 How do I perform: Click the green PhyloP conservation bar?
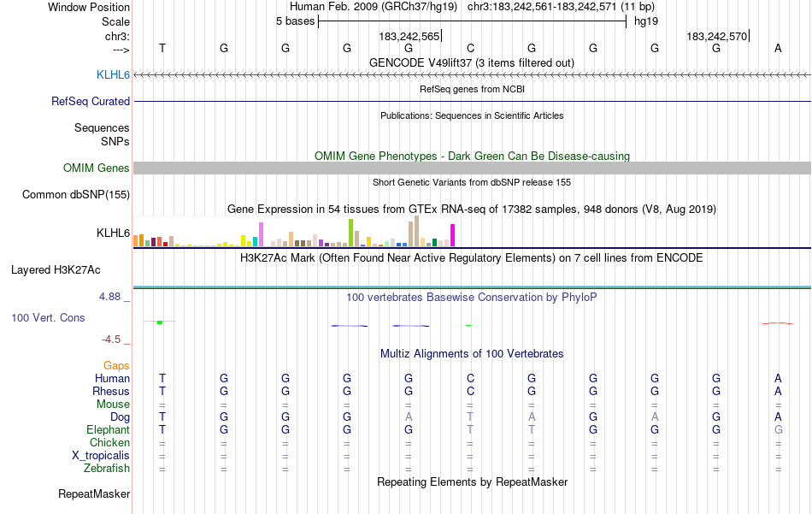tap(160, 322)
